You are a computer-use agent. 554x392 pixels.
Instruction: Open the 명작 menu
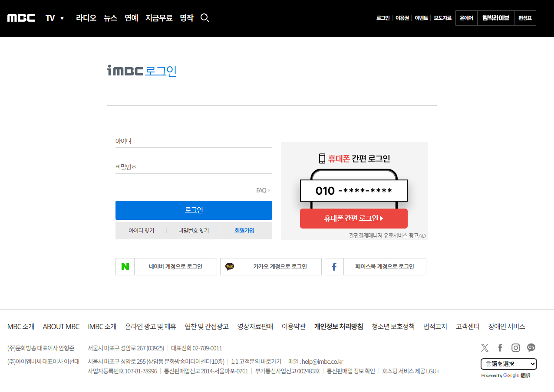187,18
